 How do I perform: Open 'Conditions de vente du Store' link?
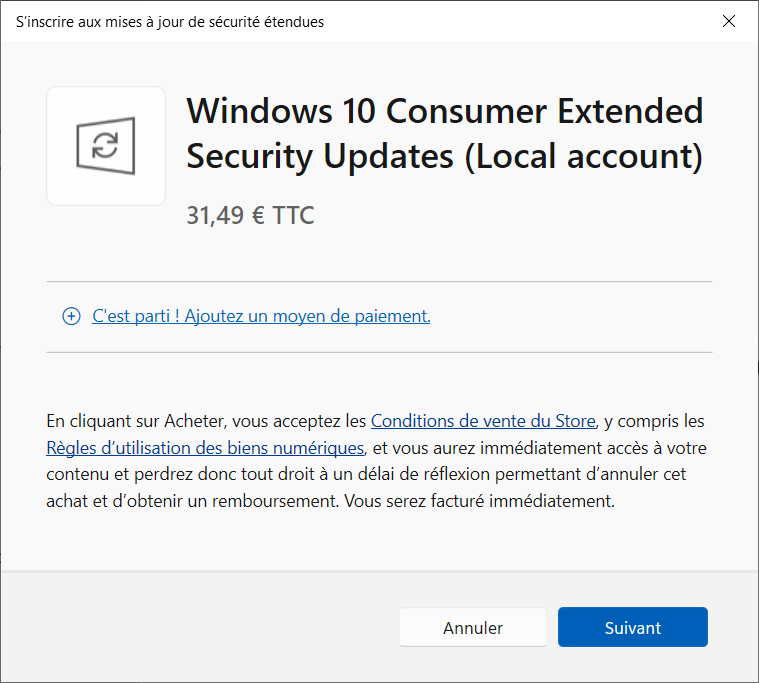[483, 421]
